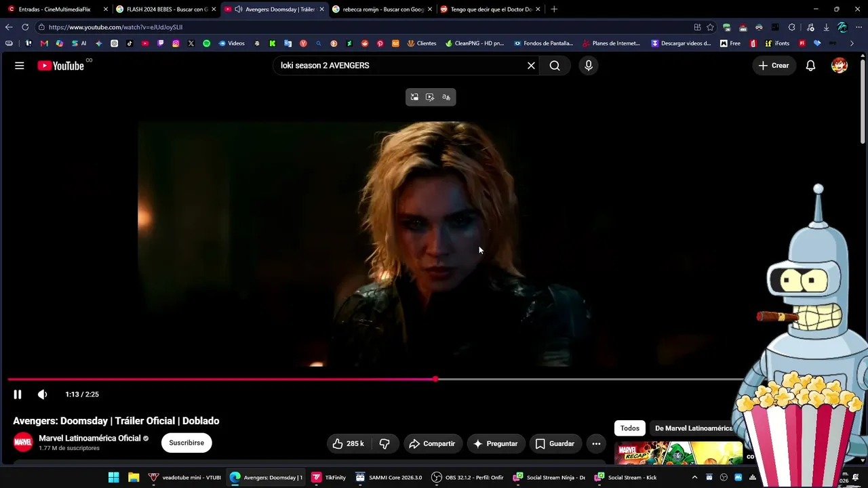The width and height of the screenshot is (868, 488).
Task: Click the Crear button
Action: pos(774,66)
